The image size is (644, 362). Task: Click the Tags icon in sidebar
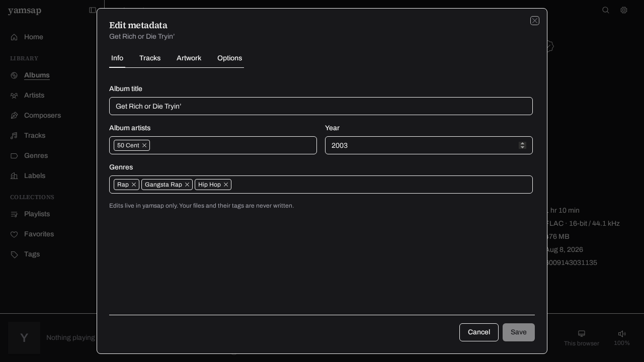[x=14, y=254]
